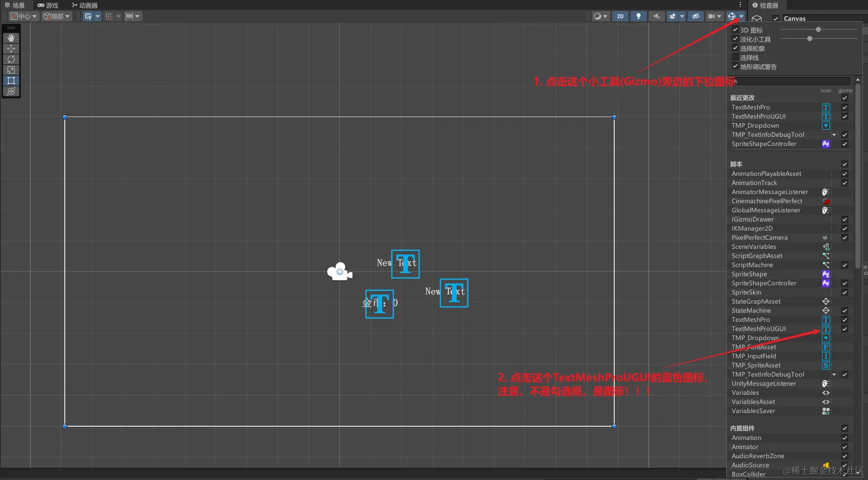Click the StateGraphAsset icon
Screen dimensions: 868x480
pos(826,302)
